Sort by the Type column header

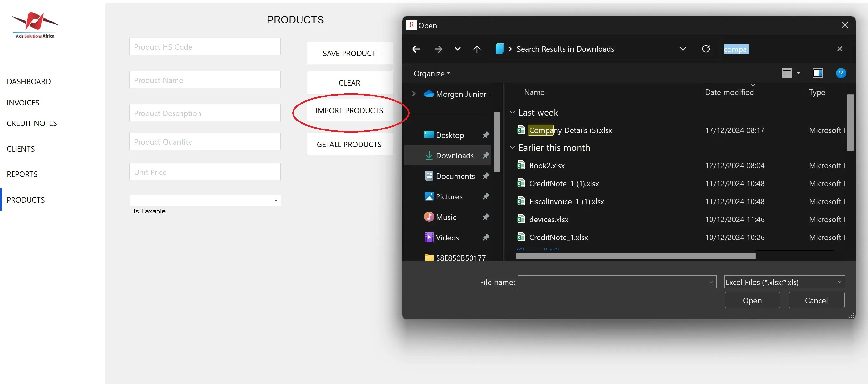(x=817, y=92)
